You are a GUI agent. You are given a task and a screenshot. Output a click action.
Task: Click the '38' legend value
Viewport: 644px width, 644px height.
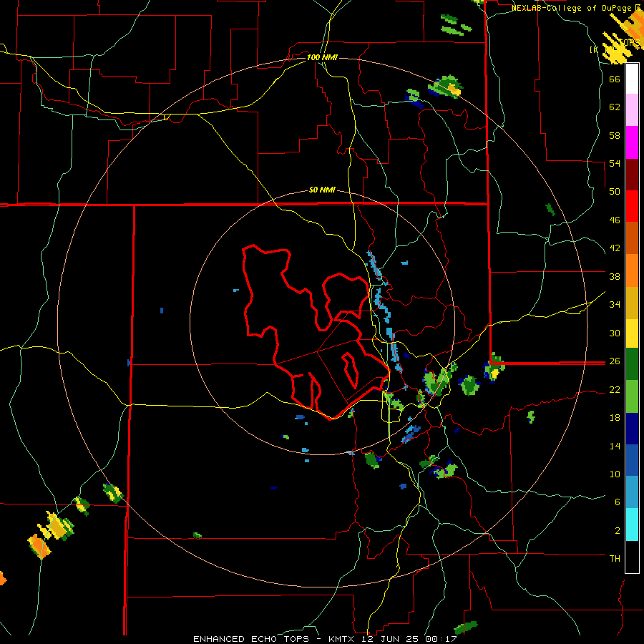(x=615, y=276)
